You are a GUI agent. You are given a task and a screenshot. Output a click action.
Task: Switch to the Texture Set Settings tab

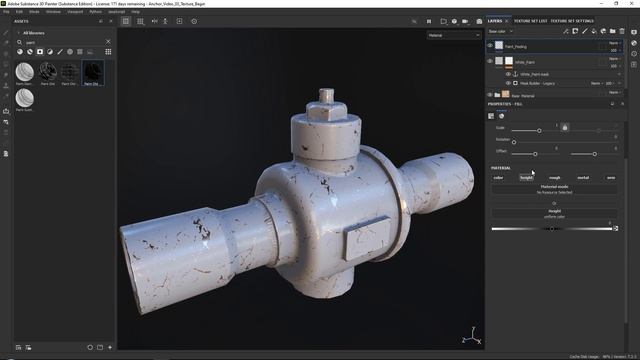click(x=572, y=21)
